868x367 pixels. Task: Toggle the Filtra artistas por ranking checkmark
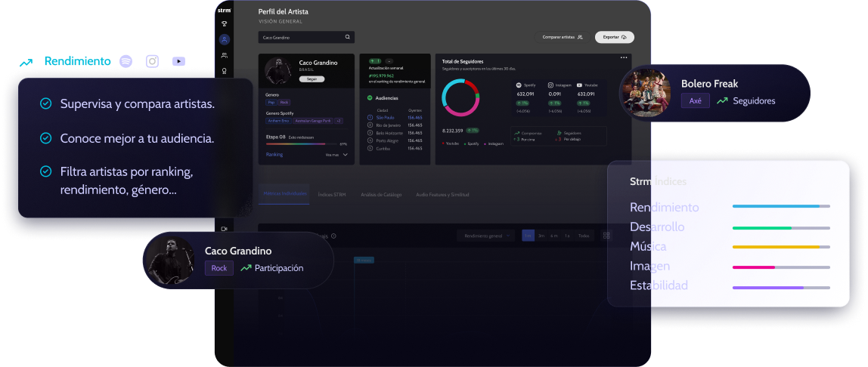tap(46, 172)
